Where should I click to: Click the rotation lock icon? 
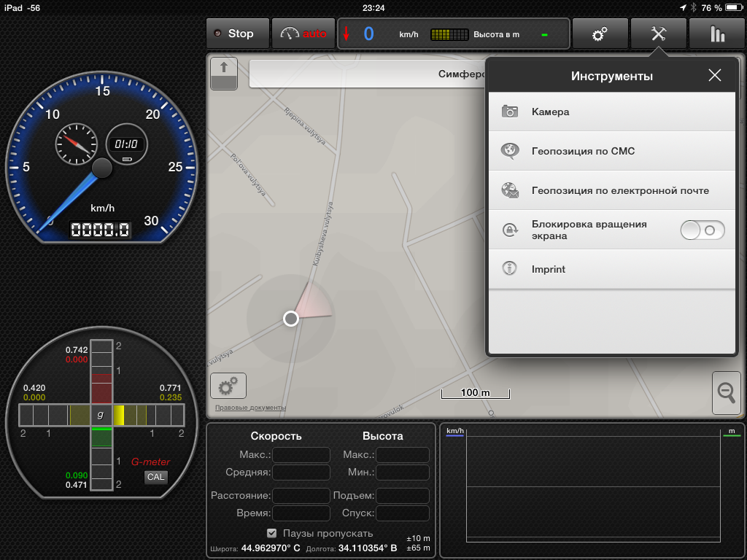click(510, 230)
